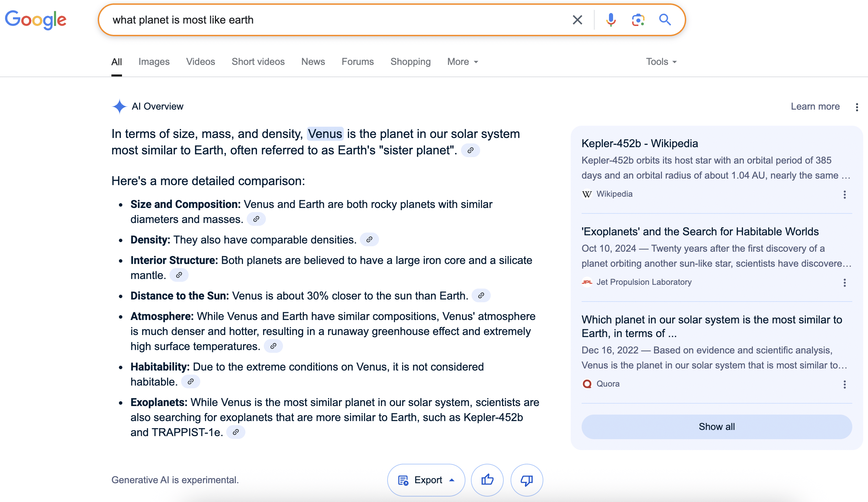Click the Jet Propulsion Laboratory source label

pyautogui.click(x=644, y=282)
